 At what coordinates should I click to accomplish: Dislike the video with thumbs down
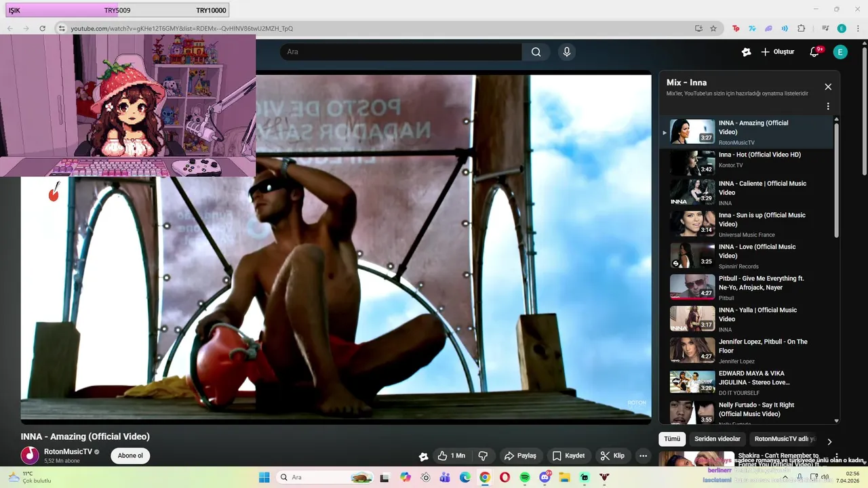483,455
